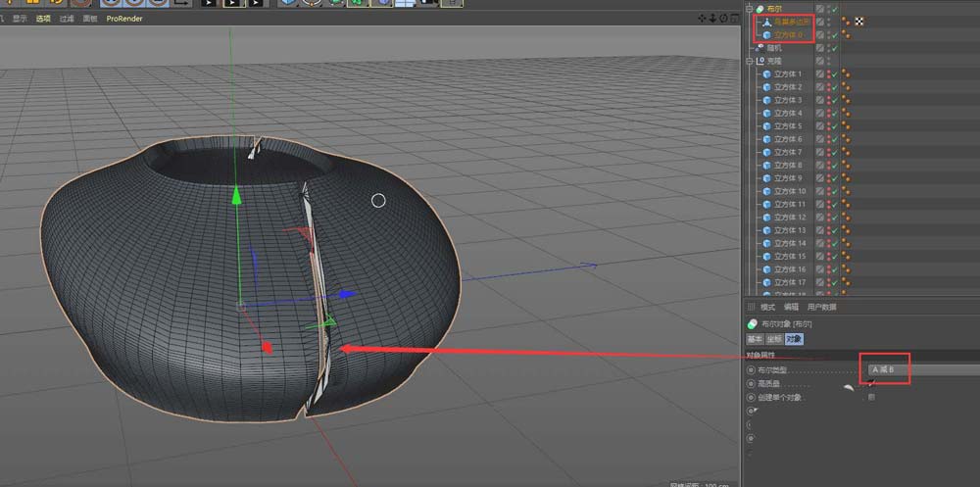Toggle the green enable check on 立方体 0
The image size is (980, 487).
tap(834, 35)
